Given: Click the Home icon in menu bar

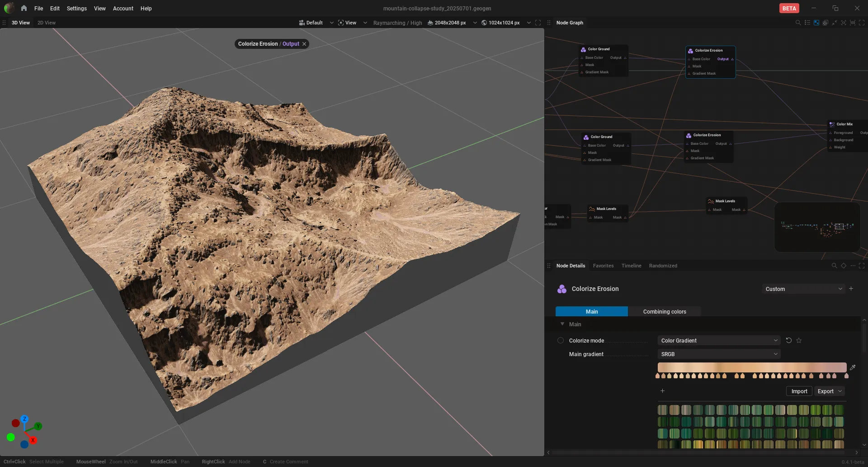Looking at the screenshot, I should click(x=24, y=8).
